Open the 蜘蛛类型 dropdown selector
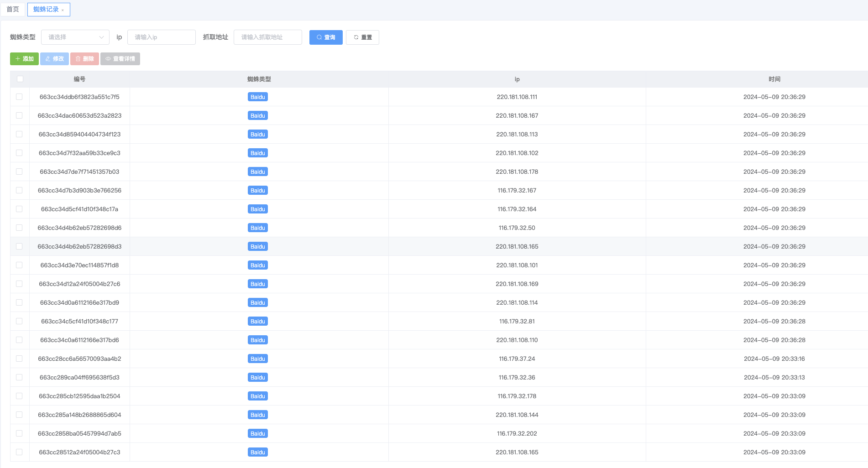The height and width of the screenshot is (468, 868). (x=75, y=37)
